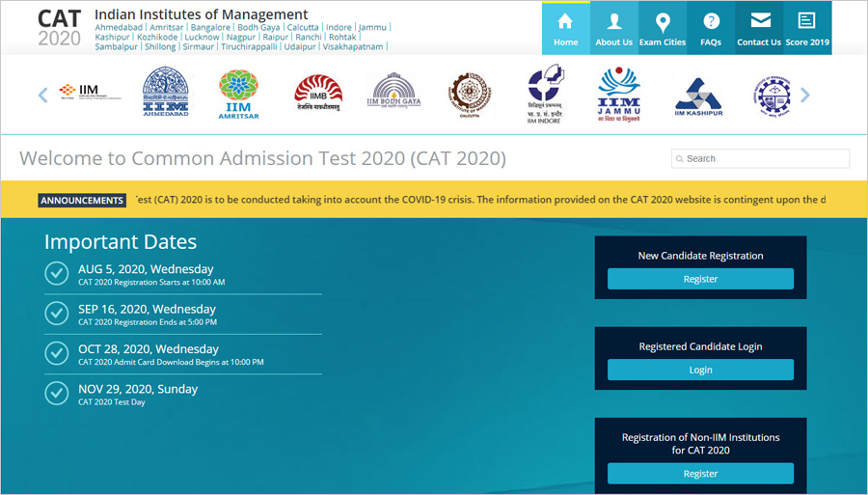Open the Ranchi institute link

pos(309,37)
